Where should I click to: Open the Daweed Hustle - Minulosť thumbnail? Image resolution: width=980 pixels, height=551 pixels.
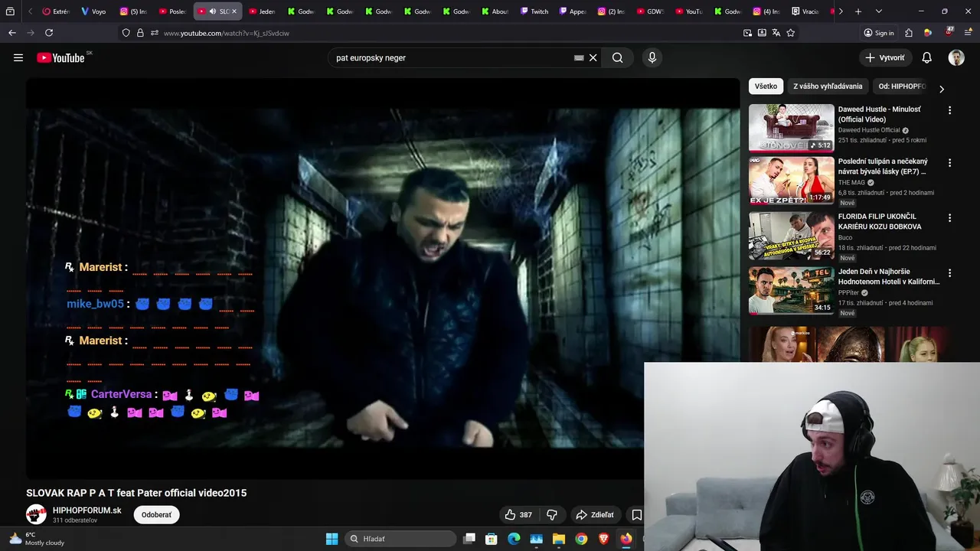click(x=791, y=128)
